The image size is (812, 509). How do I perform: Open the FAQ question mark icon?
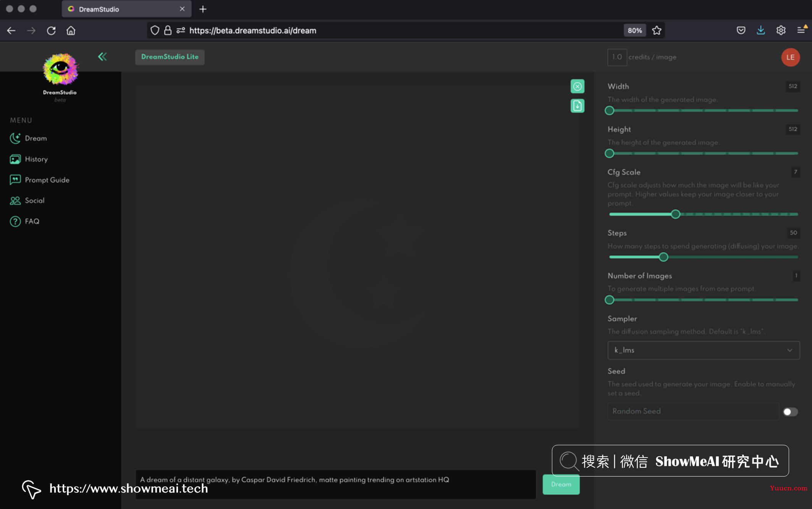[15, 221]
